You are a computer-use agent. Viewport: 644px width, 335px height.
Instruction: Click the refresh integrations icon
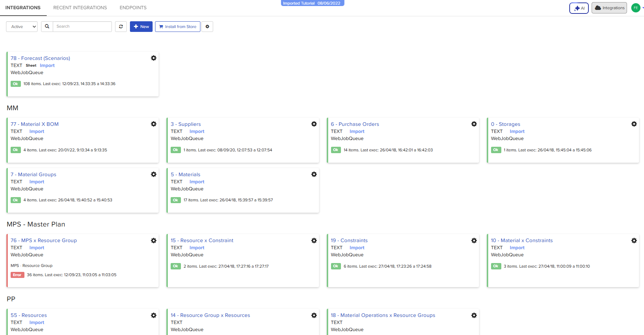point(121,27)
